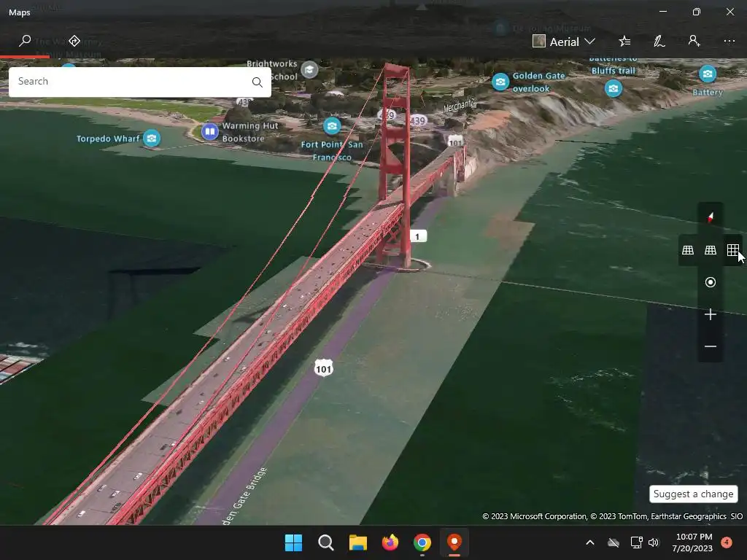Open the Directions tab icon
Viewport: 747px width, 560px height.
click(74, 41)
